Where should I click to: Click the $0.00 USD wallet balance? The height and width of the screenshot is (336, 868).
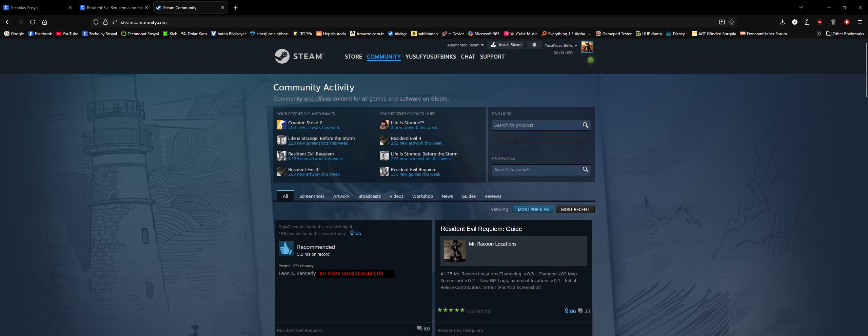(x=563, y=53)
